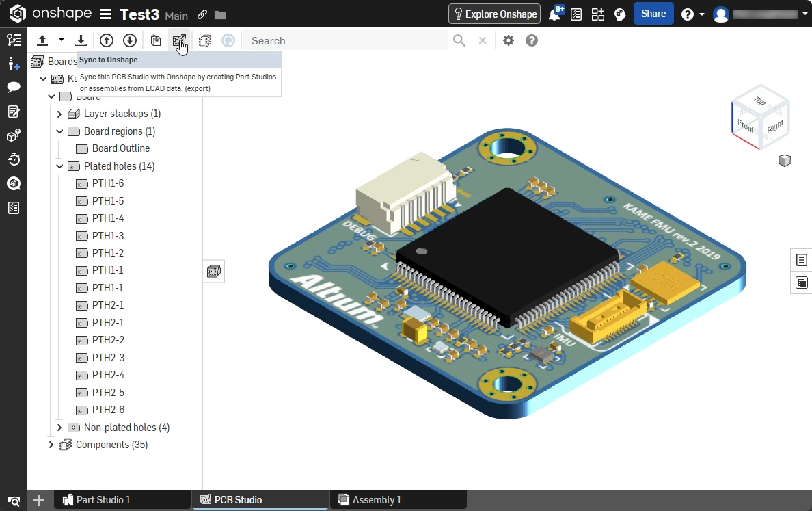
Task: Click the circled down-arrow toolbar icon
Action: click(x=129, y=40)
